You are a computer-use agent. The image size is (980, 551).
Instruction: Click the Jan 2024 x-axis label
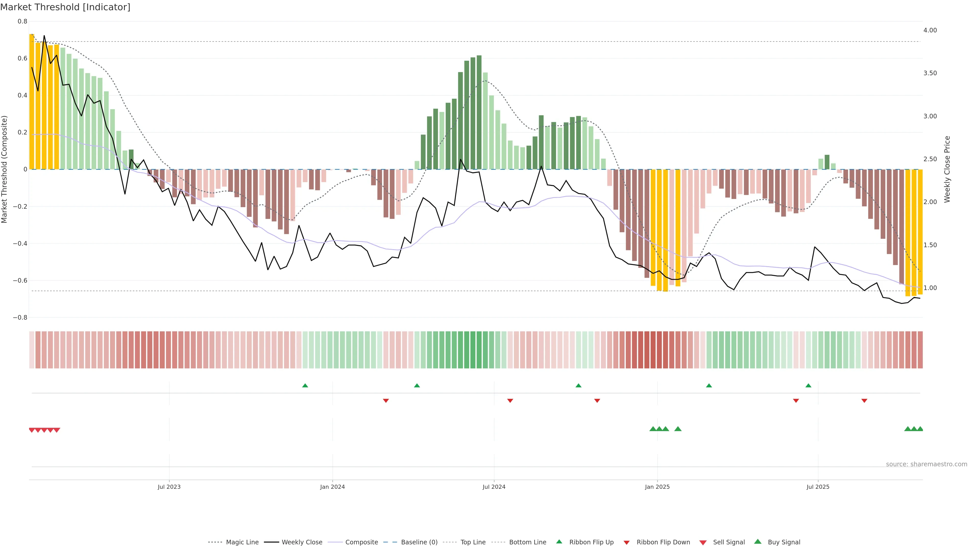[332, 487]
